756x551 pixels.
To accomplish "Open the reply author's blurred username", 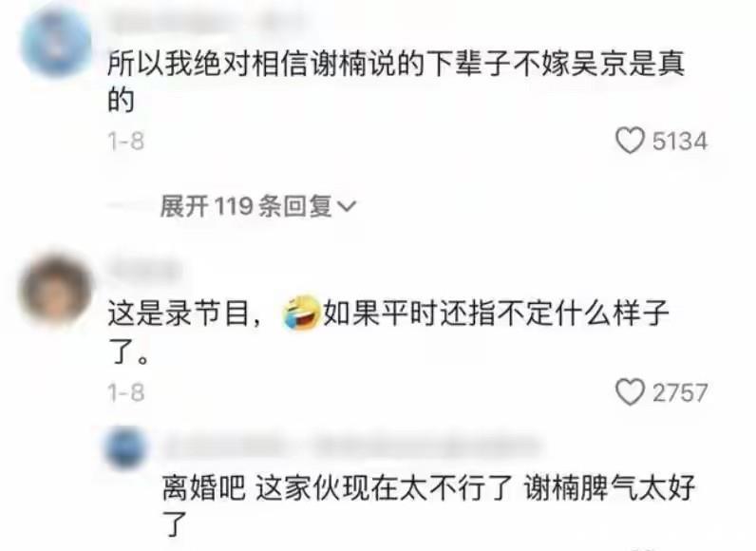I will click(351, 446).
